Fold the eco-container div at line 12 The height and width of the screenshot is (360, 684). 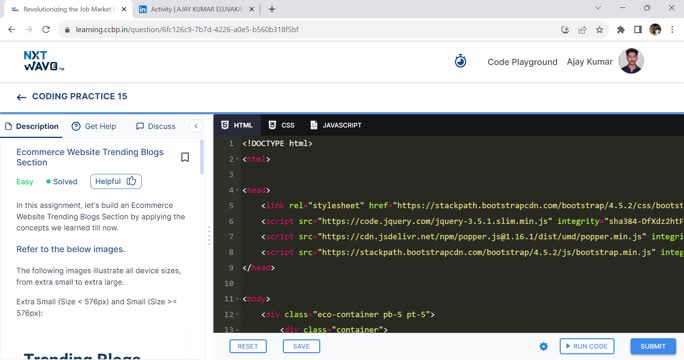pyautogui.click(x=237, y=315)
